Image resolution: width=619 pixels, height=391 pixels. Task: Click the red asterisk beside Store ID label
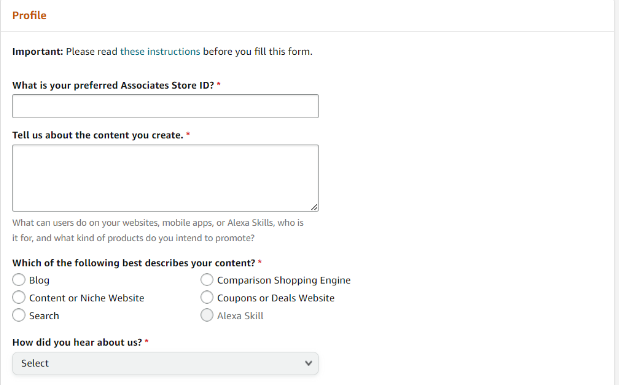(x=218, y=84)
